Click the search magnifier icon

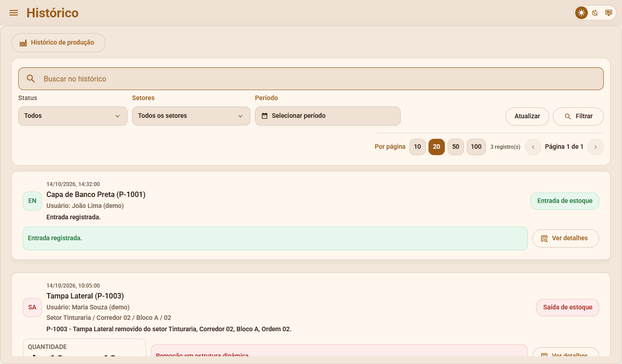(x=31, y=79)
